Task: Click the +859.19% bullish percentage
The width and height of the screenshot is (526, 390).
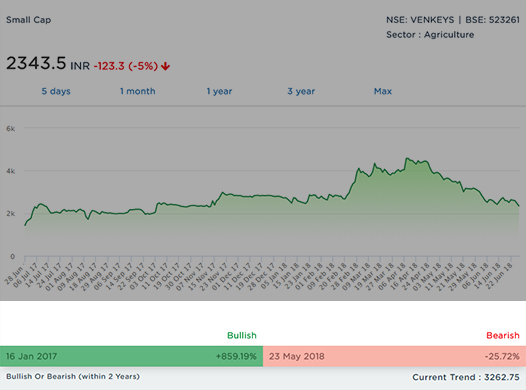Action: tap(236, 356)
